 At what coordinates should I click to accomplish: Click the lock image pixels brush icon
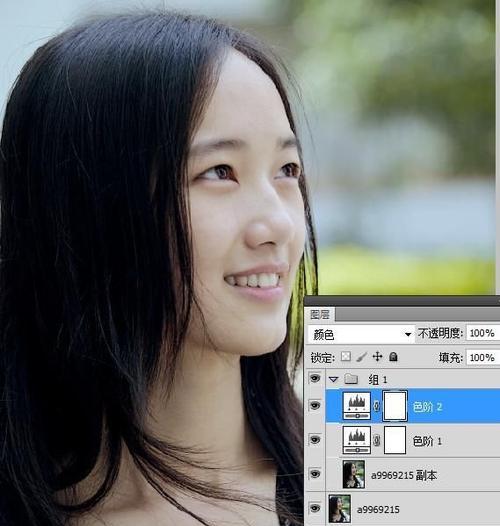point(362,357)
